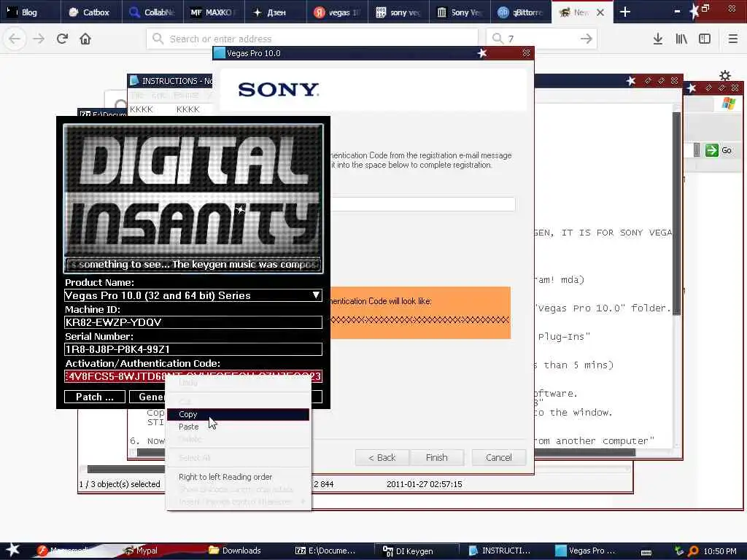Switch to the vegas Yandex search tab
The height and width of the screenshot is (560, 747).
tap(336, 12)
